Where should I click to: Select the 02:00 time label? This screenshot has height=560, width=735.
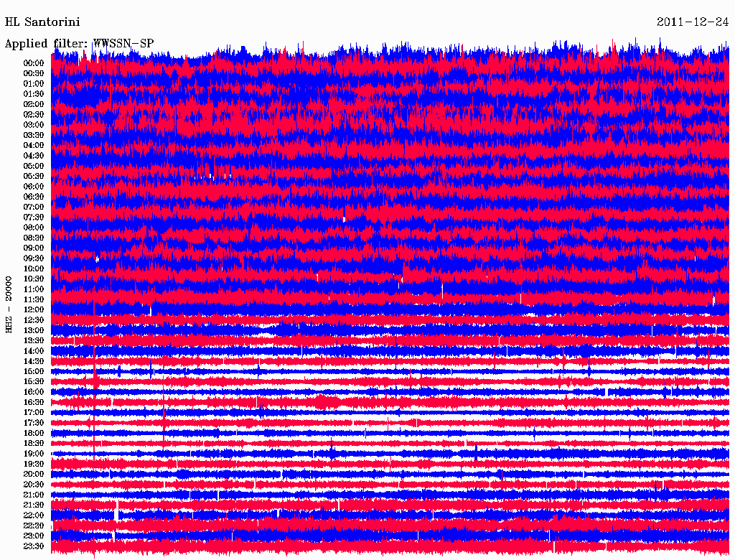(x=34, y=104)
